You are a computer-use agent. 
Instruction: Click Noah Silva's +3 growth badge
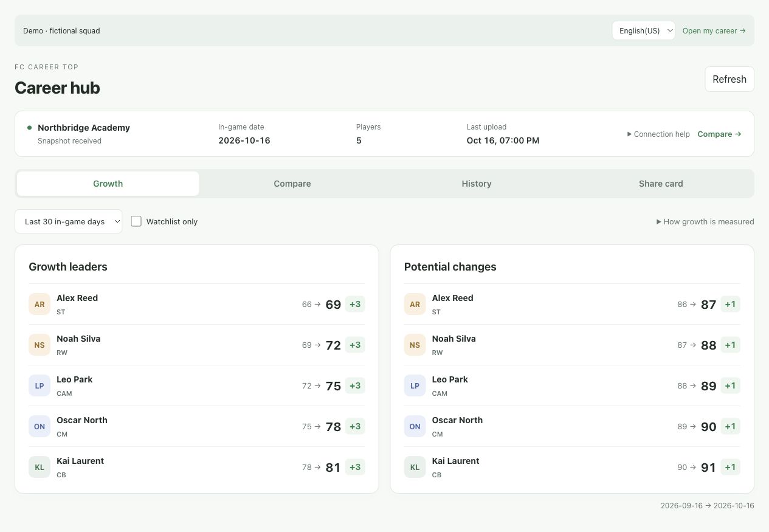coord(355,345)
